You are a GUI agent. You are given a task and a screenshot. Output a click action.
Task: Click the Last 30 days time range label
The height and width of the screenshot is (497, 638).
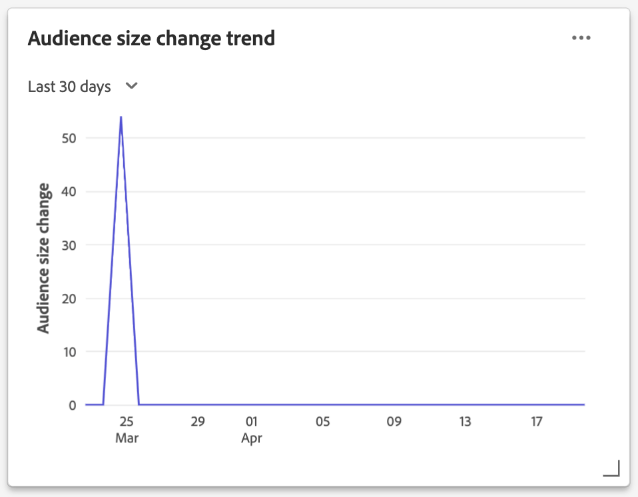pyautogui.click(x=69, y=87)
